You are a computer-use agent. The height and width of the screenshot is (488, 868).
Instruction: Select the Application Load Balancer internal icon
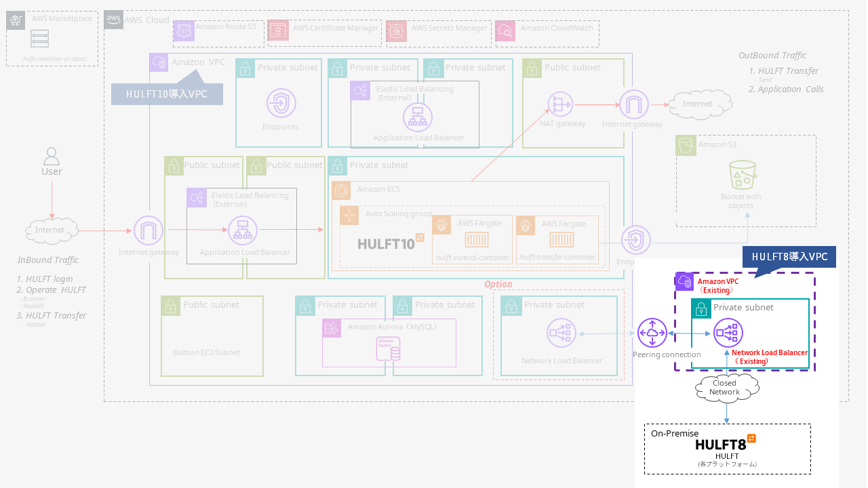click(x=418, y=117)
